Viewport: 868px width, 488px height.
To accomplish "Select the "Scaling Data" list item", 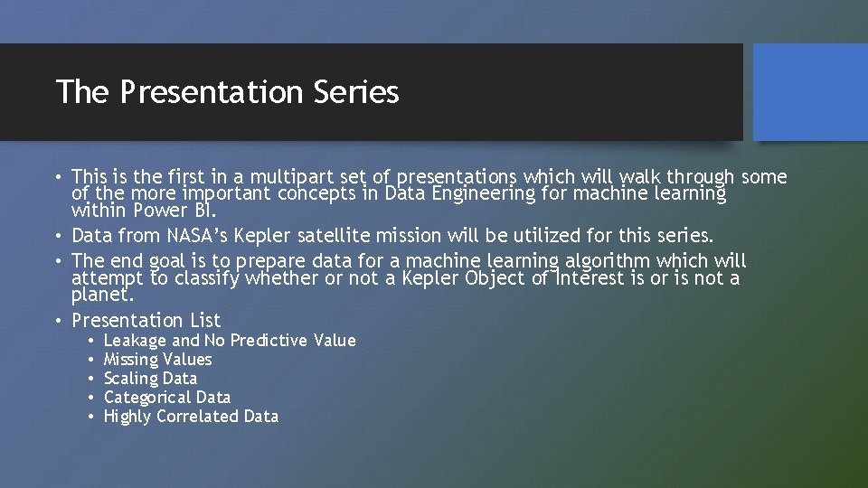I will pos(150,379).
